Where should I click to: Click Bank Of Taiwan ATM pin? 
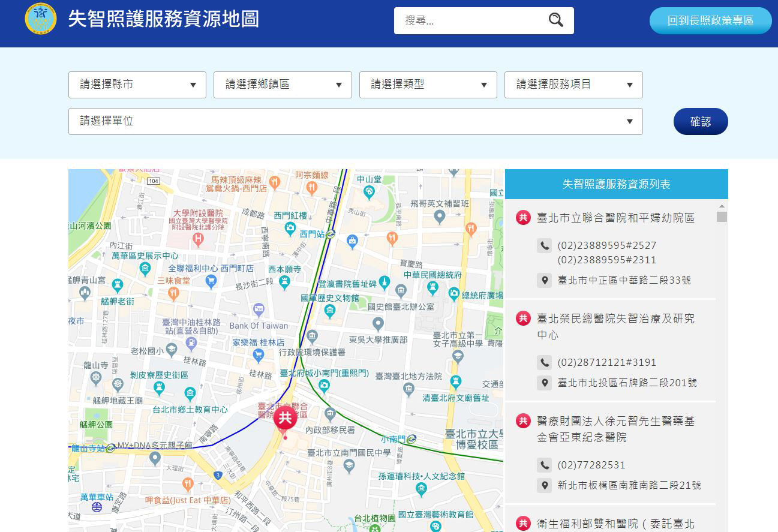259,310
